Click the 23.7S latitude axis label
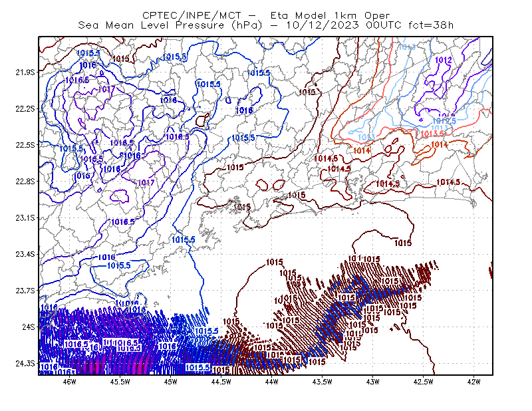 (25, 291)
